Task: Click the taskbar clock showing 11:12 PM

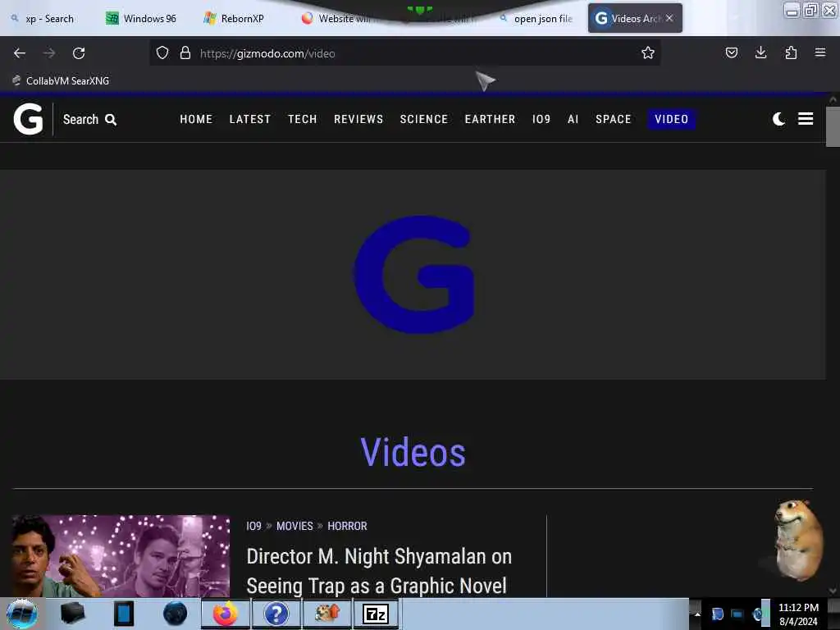Action: (x=798, y=614)
